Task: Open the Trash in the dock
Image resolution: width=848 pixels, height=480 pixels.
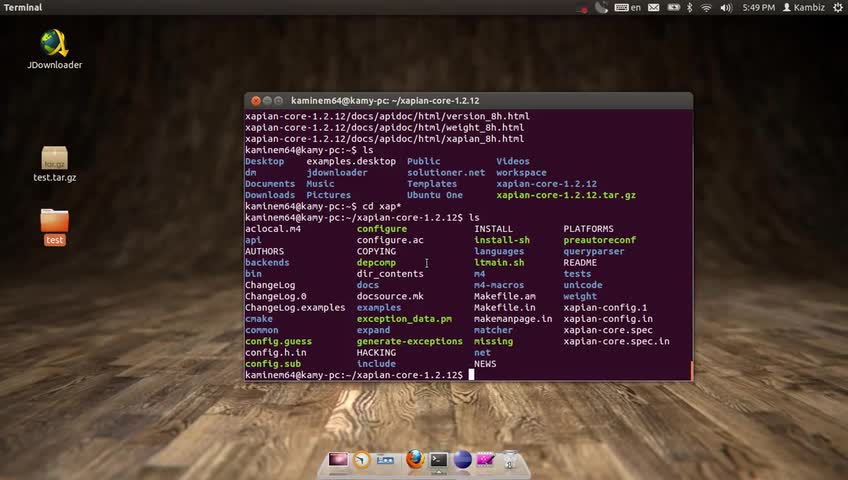Action: pos(510,460)
